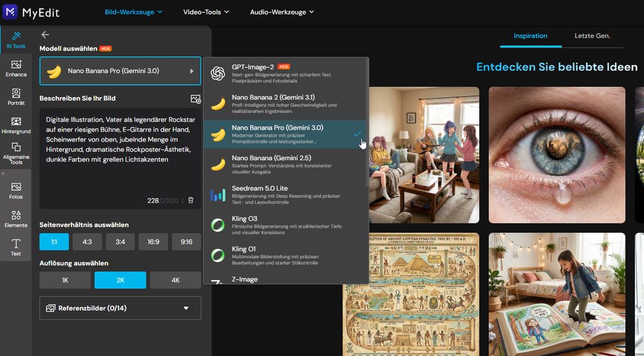Open the Fotos sidebar section
Image resolution: width=644 pixels, height=356 pixels.
pos(16,191)
